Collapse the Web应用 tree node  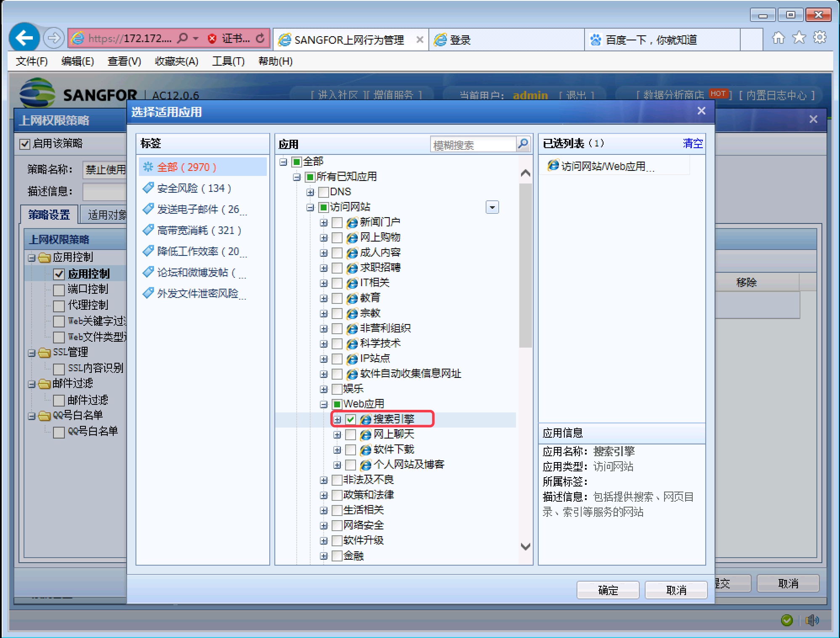(x=324, y=404)
